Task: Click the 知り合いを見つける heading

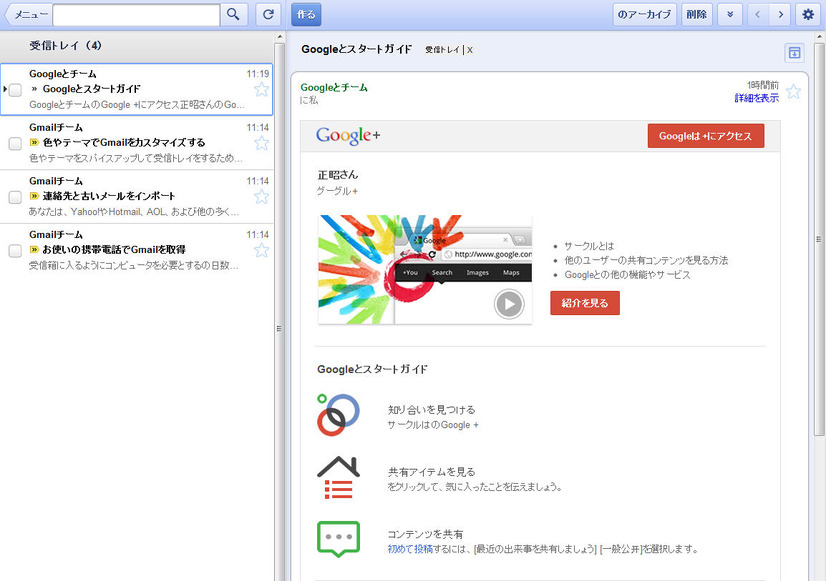Action: tap(431, 410)
